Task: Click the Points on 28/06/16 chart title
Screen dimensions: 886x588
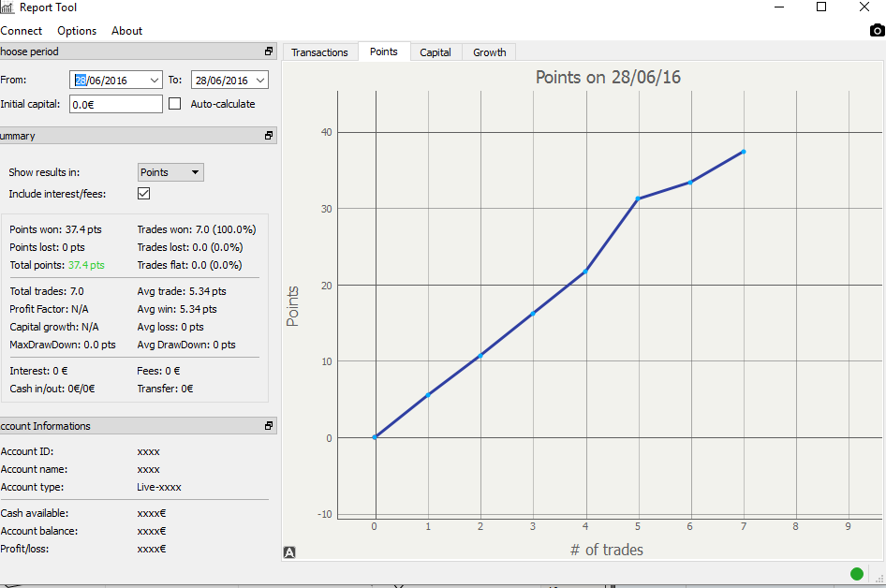Action: coord(608,78)
